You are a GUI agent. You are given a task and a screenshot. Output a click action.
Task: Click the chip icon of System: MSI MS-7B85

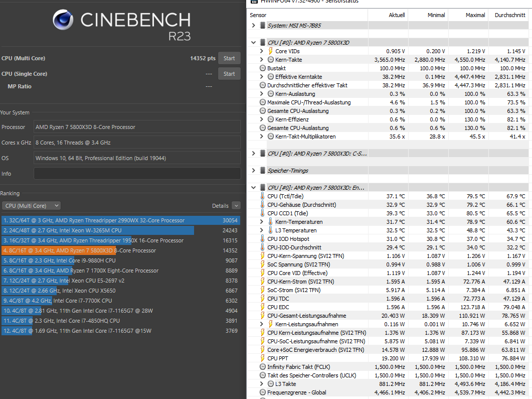pyautogui.click(x=262, y=26)
